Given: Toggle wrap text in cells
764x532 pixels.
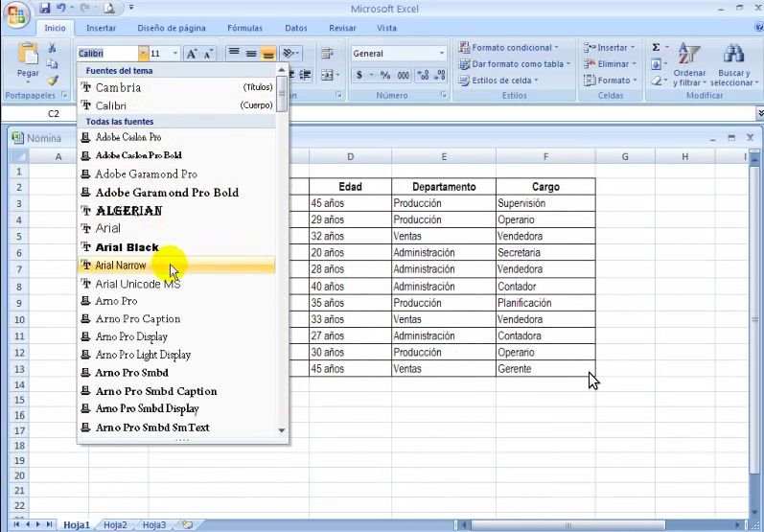Looking at the screenshot, I should [328, 53].
